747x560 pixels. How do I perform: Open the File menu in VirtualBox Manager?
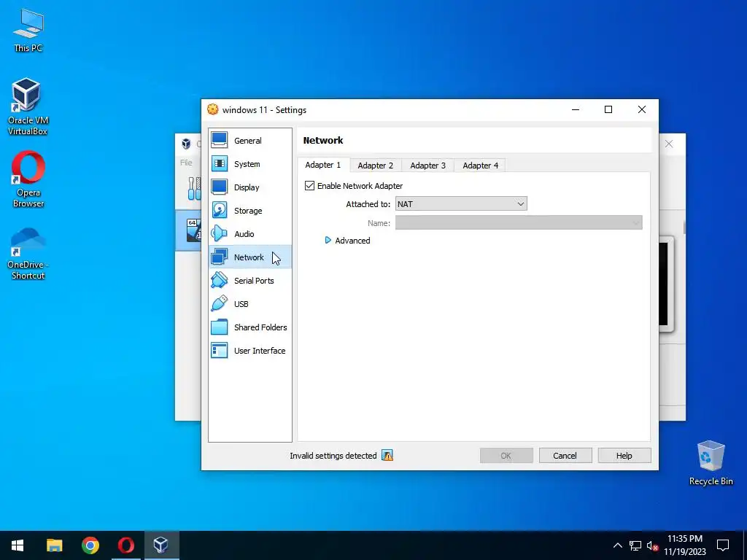[x=186, y=163]
